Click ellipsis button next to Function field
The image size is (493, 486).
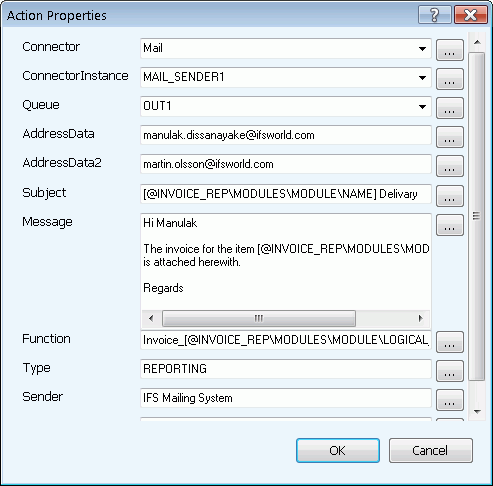click(450, 342)
